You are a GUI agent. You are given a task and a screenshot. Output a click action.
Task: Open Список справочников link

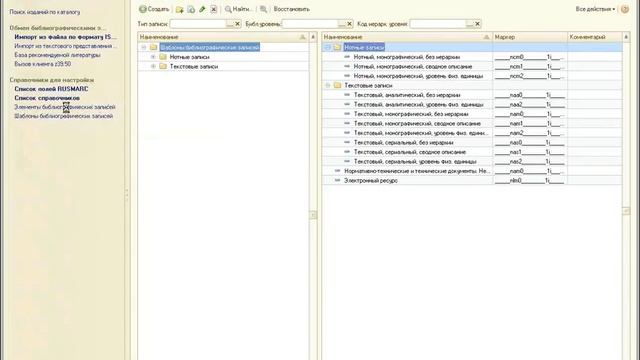[47, 98]
